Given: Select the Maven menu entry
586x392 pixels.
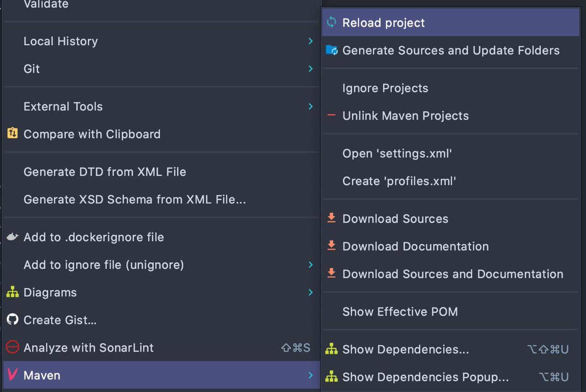Looking at the screenshot, I should (162, 375).
